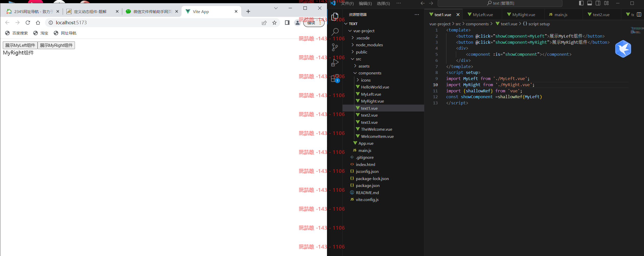Open the Customize Layout icon in VS Code
Viewport: 644px width, 256px height.
606,3
